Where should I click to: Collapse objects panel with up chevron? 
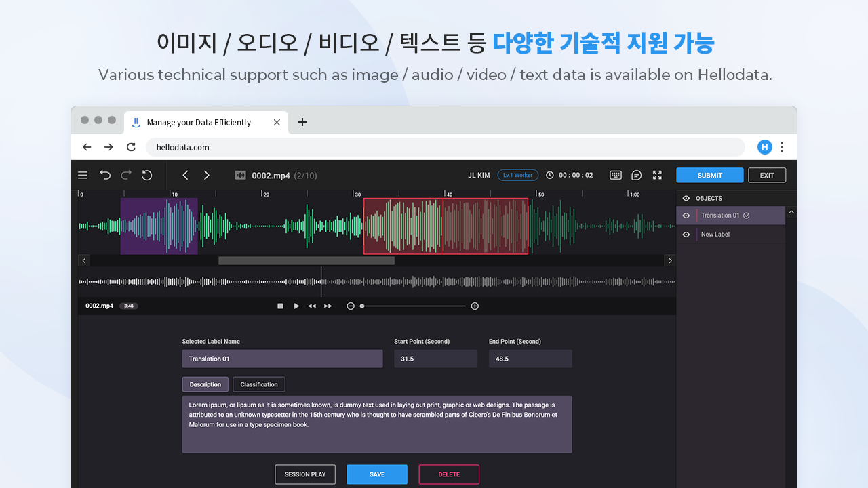(791, 213)
